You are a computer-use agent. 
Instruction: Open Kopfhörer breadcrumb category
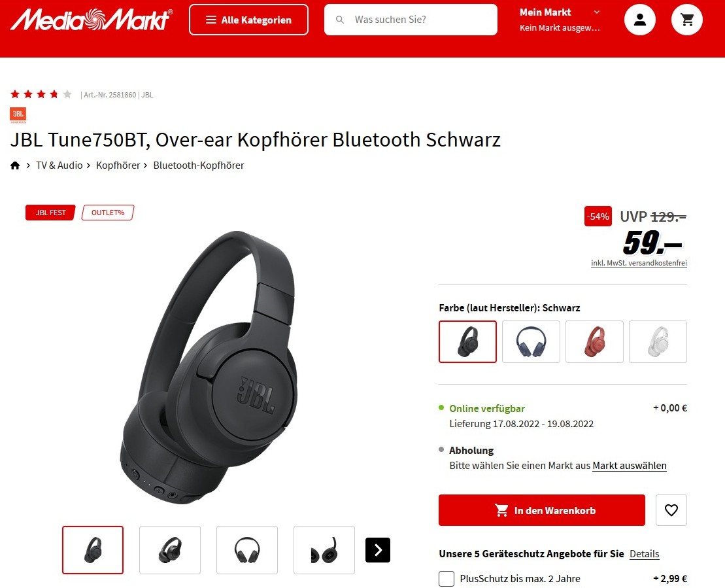[x=118, y=165]
